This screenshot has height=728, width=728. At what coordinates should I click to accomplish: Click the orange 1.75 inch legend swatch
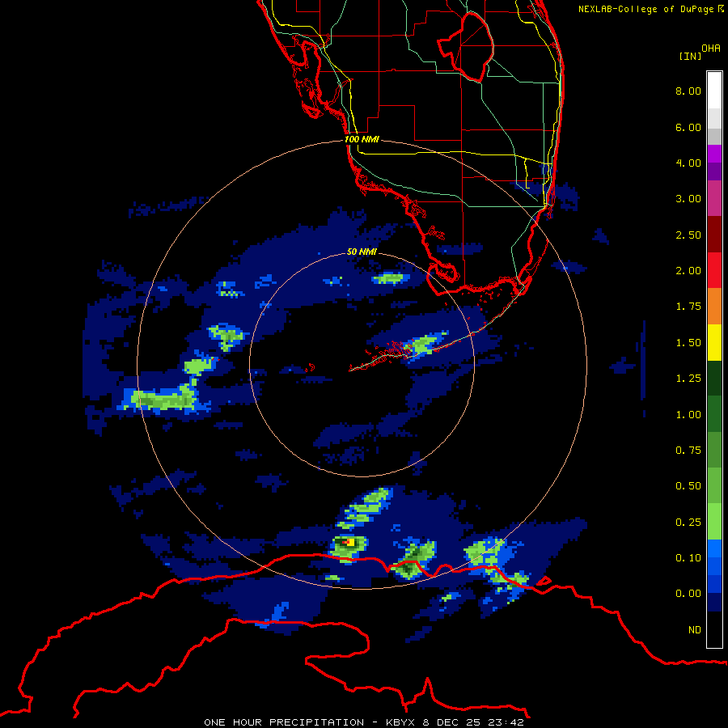click(714, 306)
